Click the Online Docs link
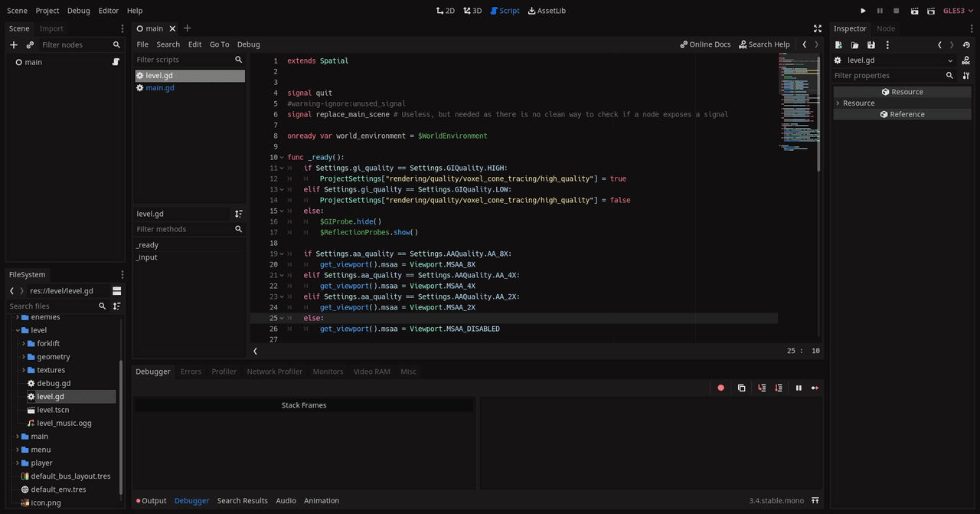This screenshot has width=980, height=514. pos(704,44)
